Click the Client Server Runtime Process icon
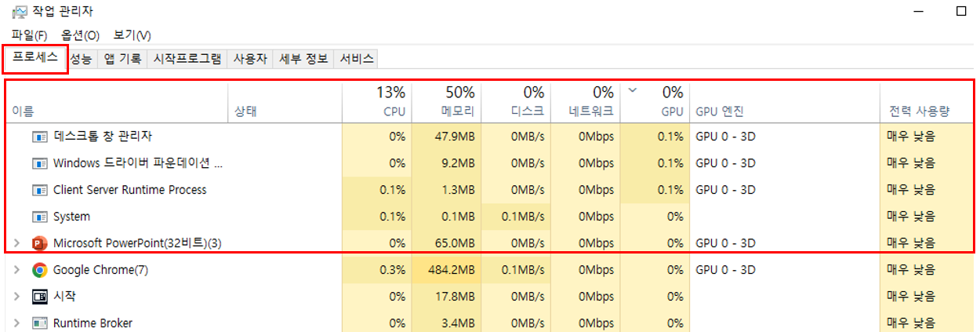The width and height of the screenshot is (980, 332). click(x=40, y=190)
